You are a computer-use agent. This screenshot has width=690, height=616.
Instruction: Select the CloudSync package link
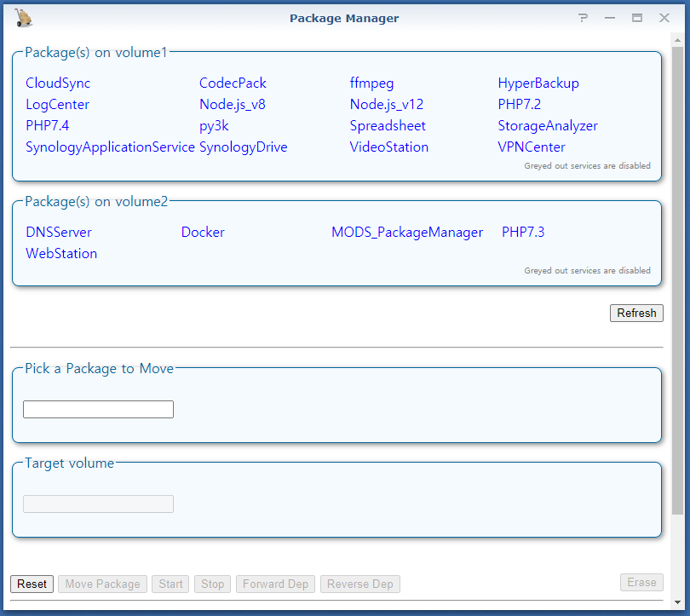(x=58, y=83)
